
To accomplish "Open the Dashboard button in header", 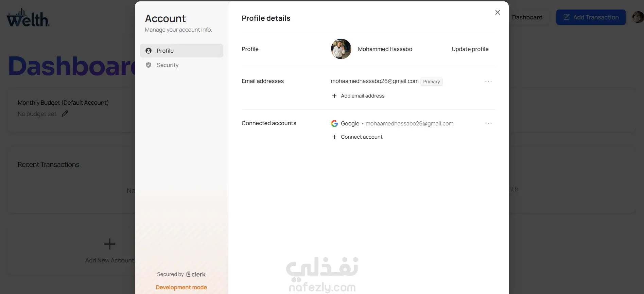I will [527, 17].
